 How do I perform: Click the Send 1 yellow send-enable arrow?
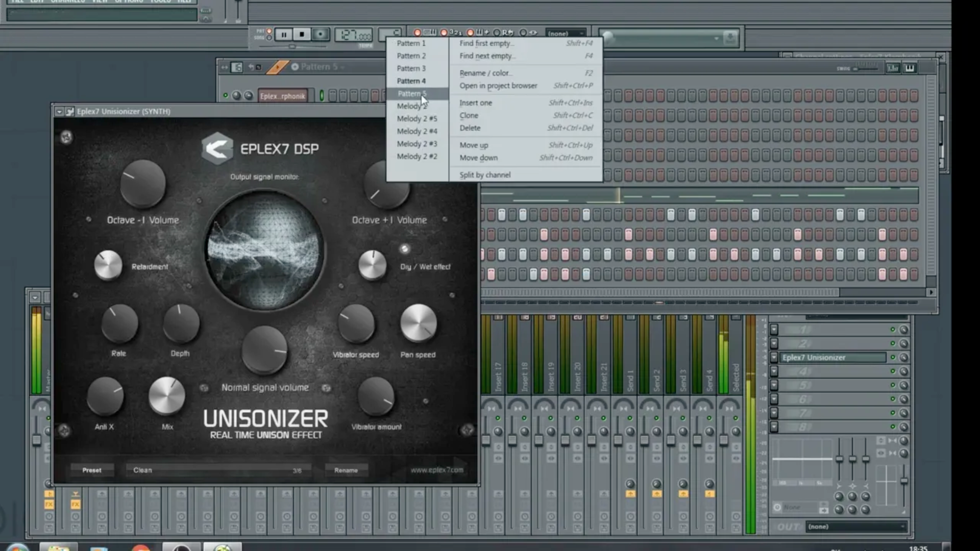630,494
